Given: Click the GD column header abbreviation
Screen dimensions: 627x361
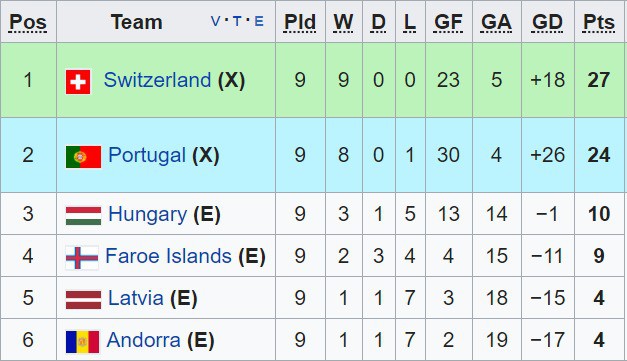Looking at the screenshot, I should (547, 22).
